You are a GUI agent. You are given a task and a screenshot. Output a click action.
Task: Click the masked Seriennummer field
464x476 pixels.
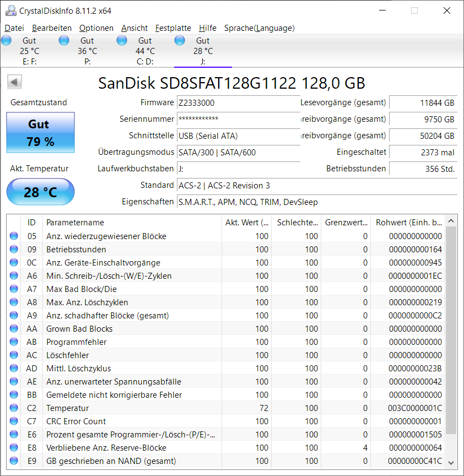click(239, 119)
